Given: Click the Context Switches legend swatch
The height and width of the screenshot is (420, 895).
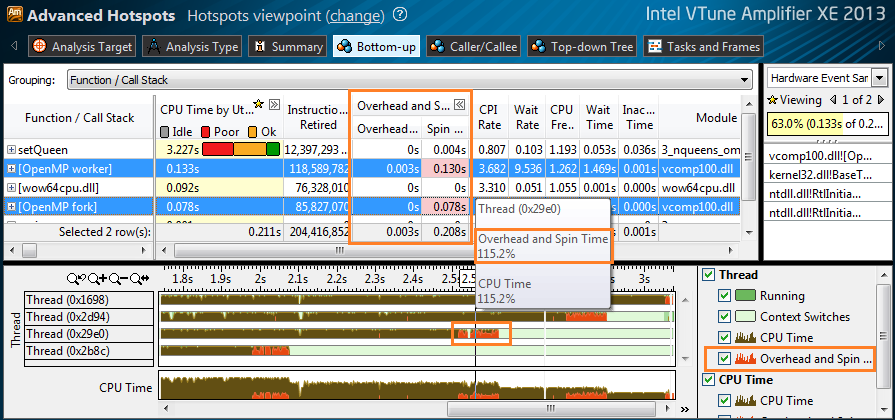Looking at the screenshot, I should [745, 317].
